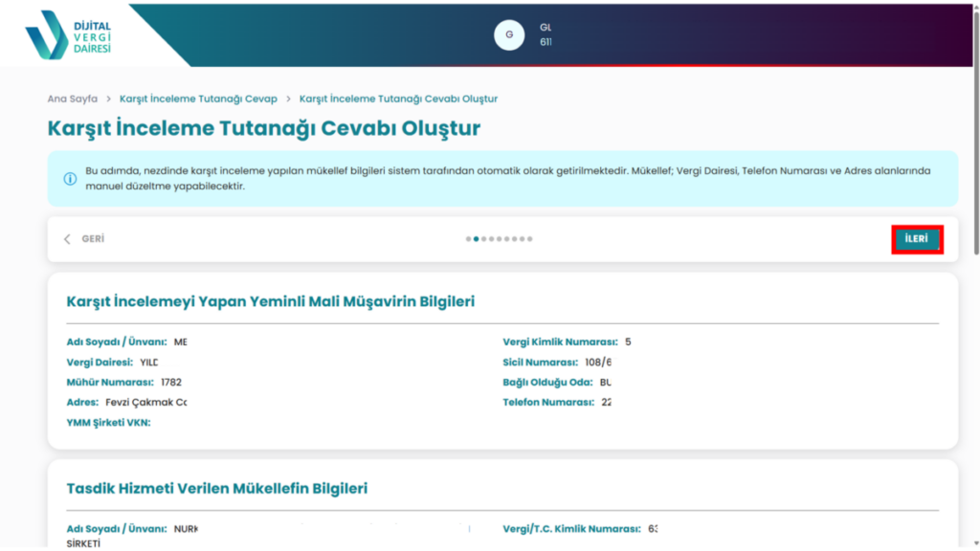Click the page title Karşıt İnceleme Tutanağı Cevabı Oluştur
Screen dimensions: 980x551
pyautogui.click(x=264, y=128)
